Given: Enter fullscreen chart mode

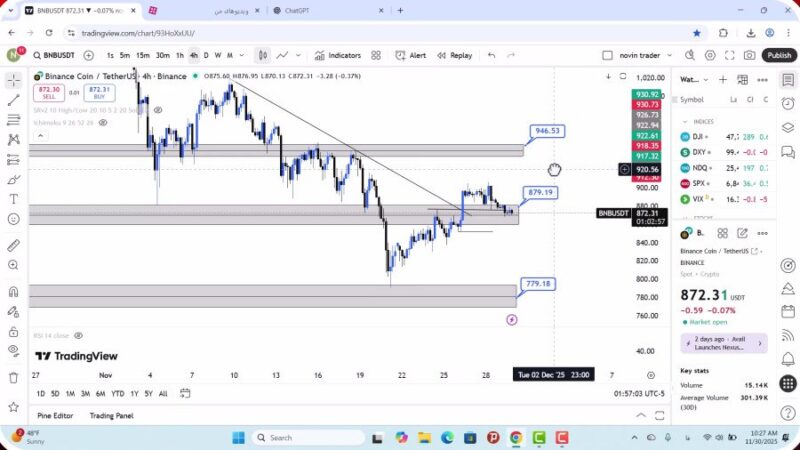Looking at the screenshot, I should point(730,55).
